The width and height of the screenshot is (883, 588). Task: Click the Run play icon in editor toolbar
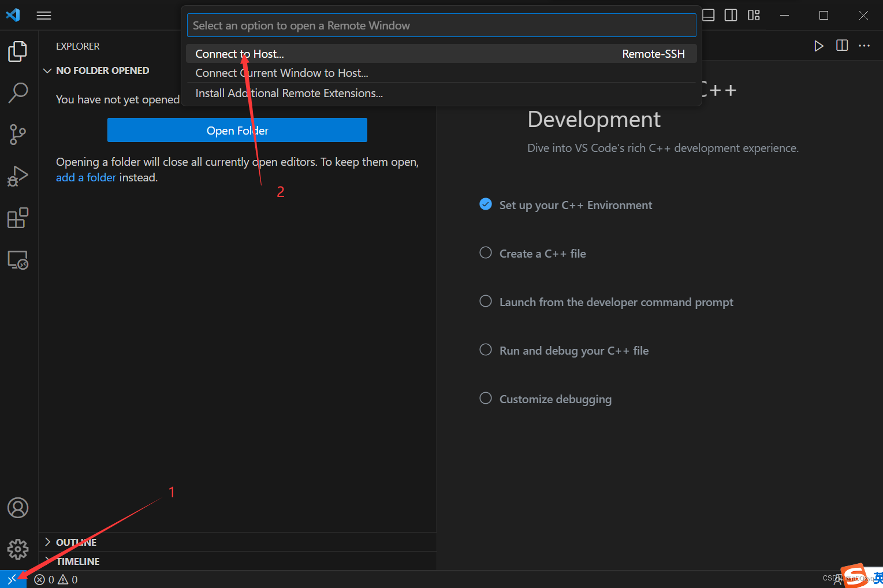point(818,46)
